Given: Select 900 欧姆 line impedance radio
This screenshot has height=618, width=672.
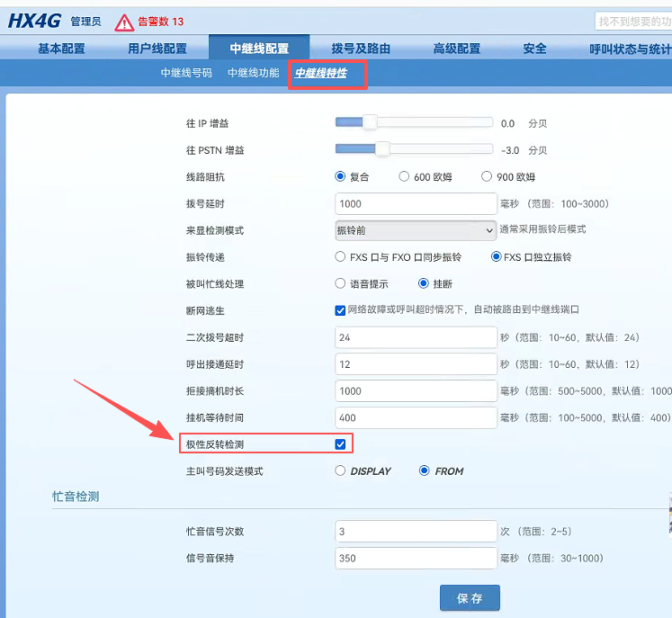Looking at the screenshot, I should tap(487, 176).
